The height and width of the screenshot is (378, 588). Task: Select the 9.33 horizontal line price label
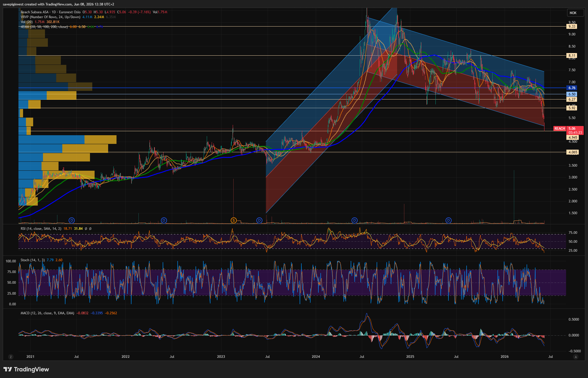click(572, 27)
